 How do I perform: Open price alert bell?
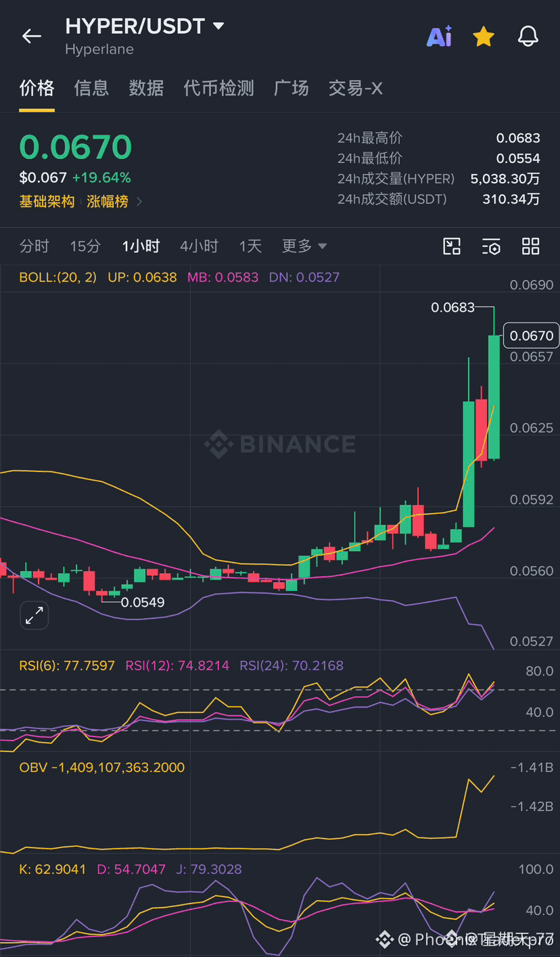click(x=528, y=36)
